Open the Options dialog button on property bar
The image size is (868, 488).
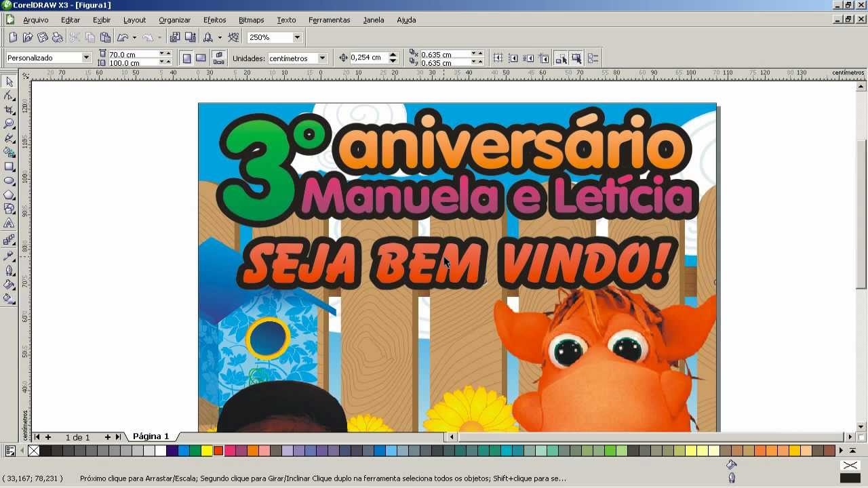coord(593,58)
